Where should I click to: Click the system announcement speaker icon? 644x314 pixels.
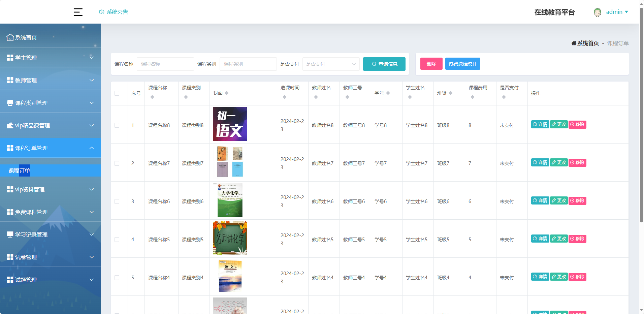click(x=101, y=12)
